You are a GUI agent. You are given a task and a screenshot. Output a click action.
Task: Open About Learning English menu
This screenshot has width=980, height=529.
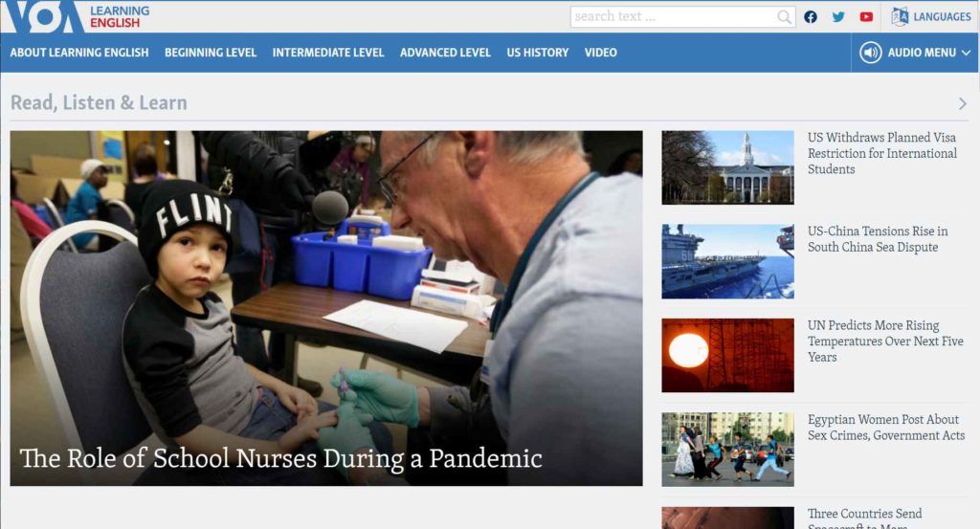click(x=79, y=53)
